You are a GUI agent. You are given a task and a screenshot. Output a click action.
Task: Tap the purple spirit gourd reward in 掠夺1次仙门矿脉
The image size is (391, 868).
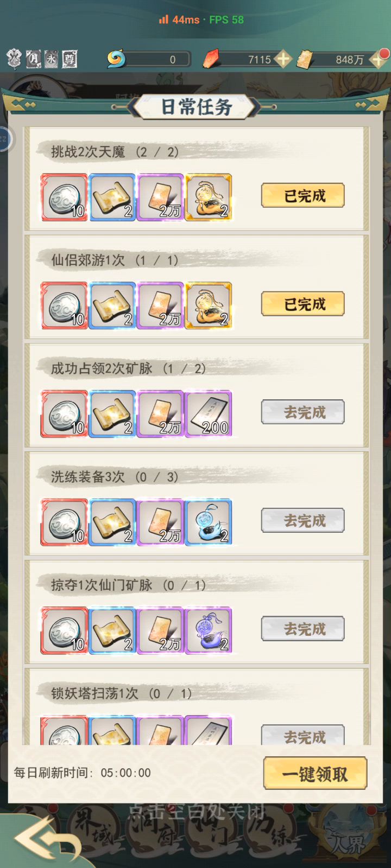pyautogui.click(x=209, y=631)
